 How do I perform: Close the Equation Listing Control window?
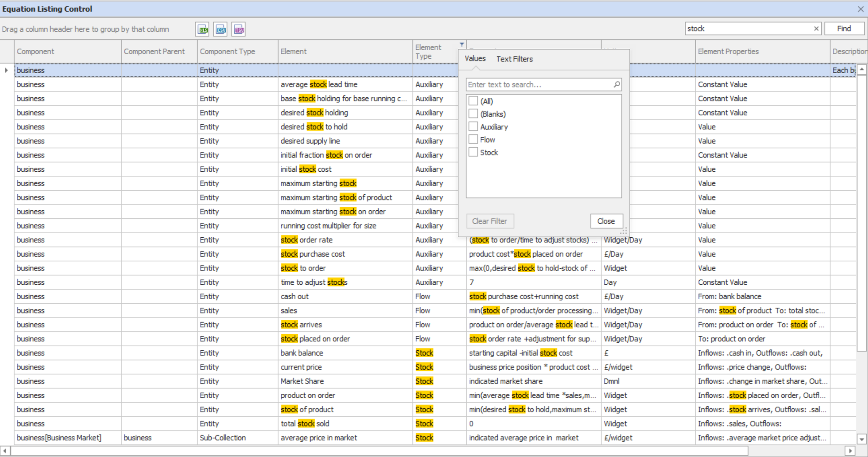[860, 9]
